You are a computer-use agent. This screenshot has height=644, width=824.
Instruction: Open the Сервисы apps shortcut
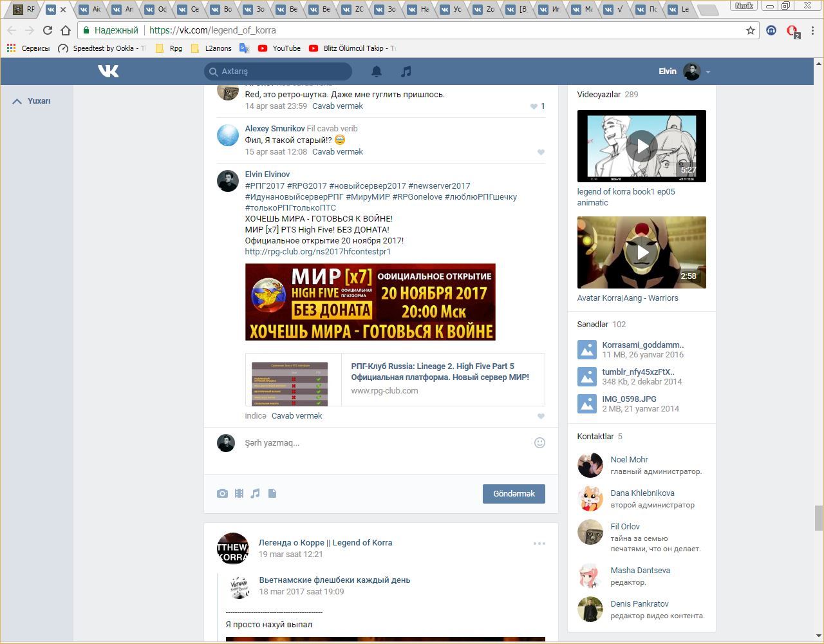pos(28,48)
